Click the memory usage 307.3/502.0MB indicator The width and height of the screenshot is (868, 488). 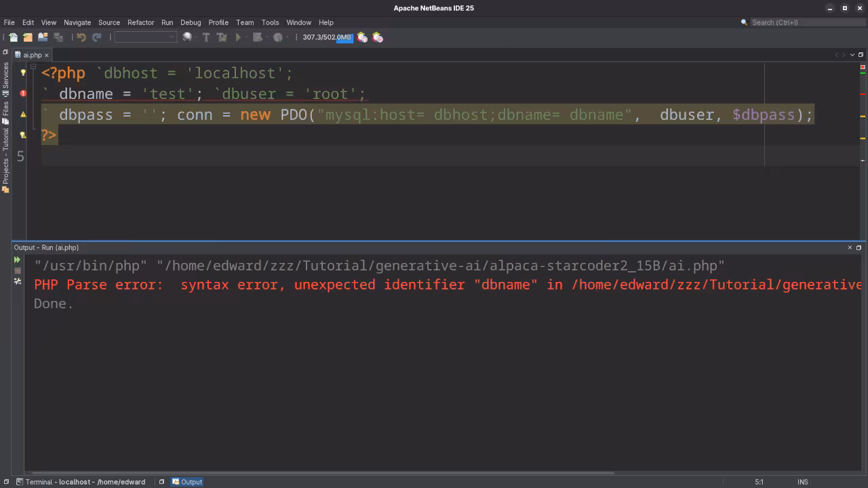[328, 37]
